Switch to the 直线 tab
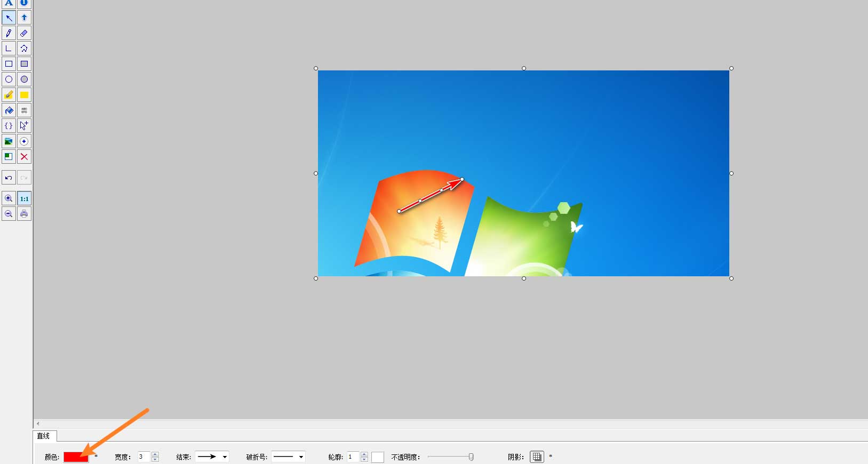 [44, 436]
